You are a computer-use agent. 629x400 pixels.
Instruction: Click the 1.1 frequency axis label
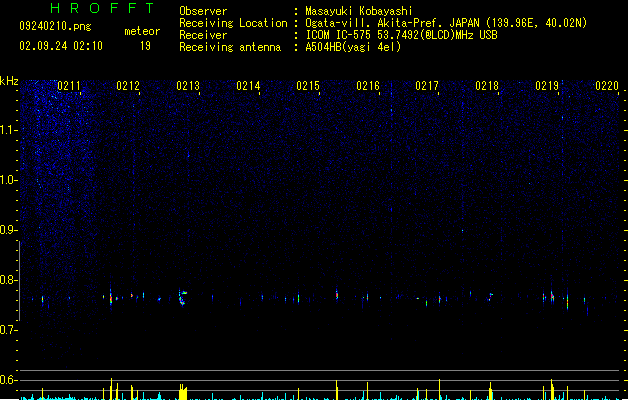point(8,130)
